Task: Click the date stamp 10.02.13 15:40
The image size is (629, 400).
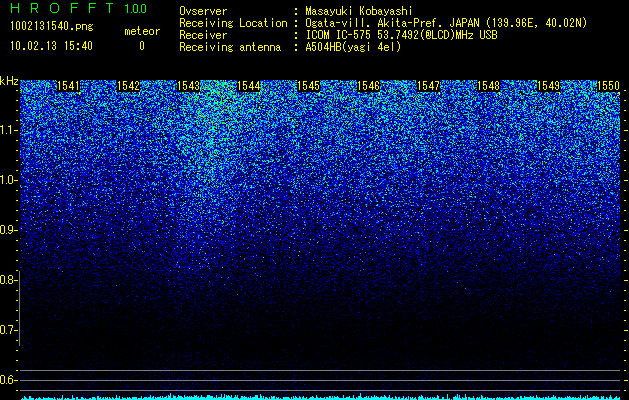Action: (x=51, y=46)
